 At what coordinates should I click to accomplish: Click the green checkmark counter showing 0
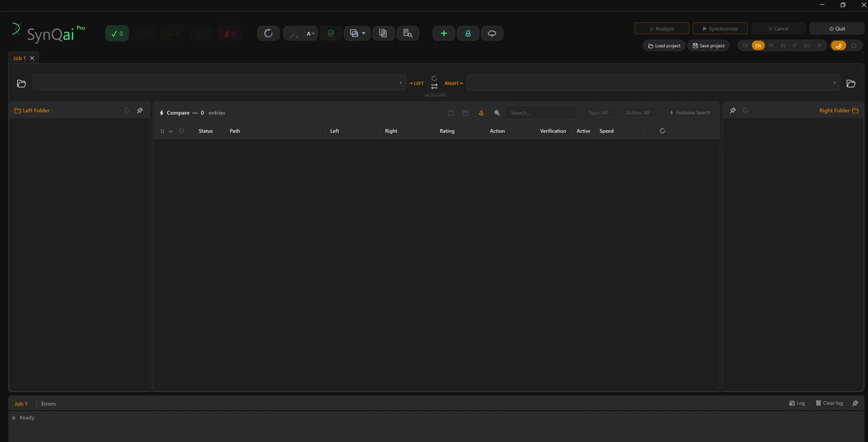coord(117,33)
